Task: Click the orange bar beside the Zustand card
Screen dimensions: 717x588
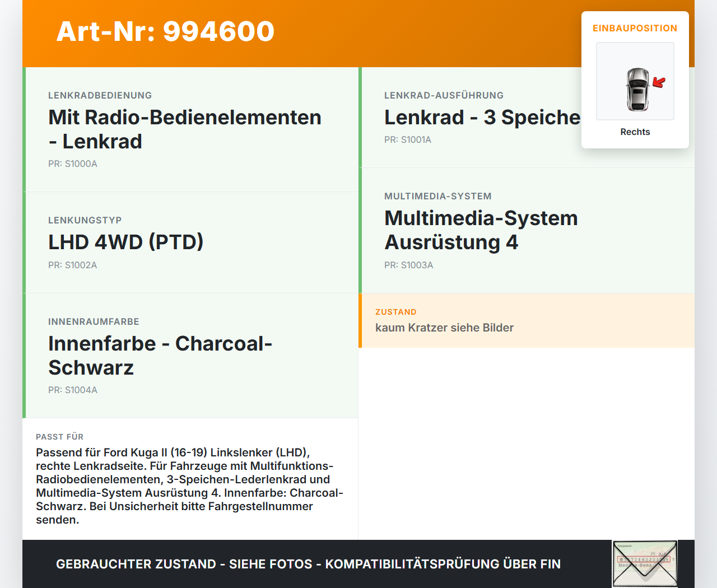Action: [x=360, y=320]
